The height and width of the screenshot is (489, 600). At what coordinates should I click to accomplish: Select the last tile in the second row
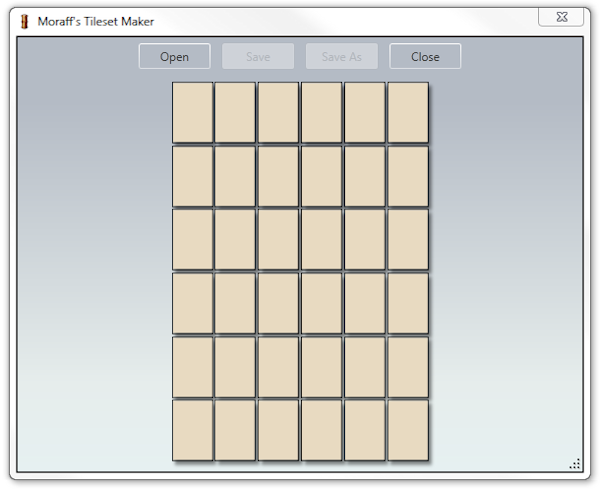pos(408,176)
